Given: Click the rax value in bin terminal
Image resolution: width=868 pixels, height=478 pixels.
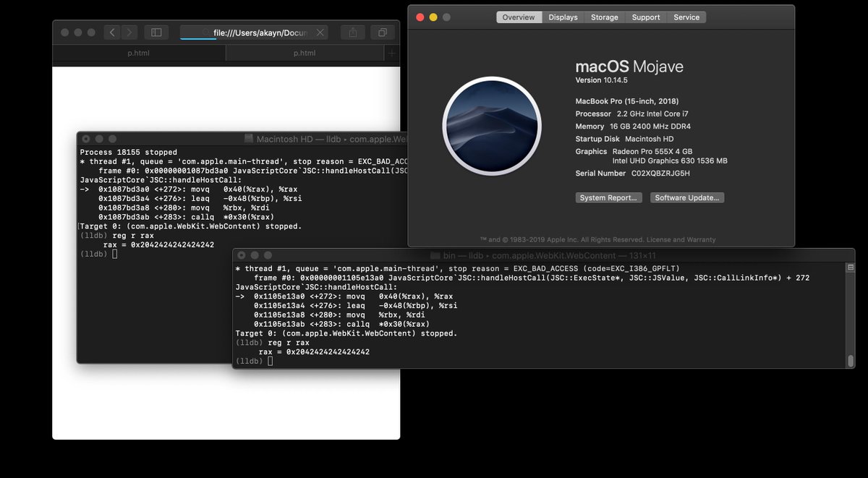Looking at the screenshot, I should pyautogui.click(x=328, y=352).
